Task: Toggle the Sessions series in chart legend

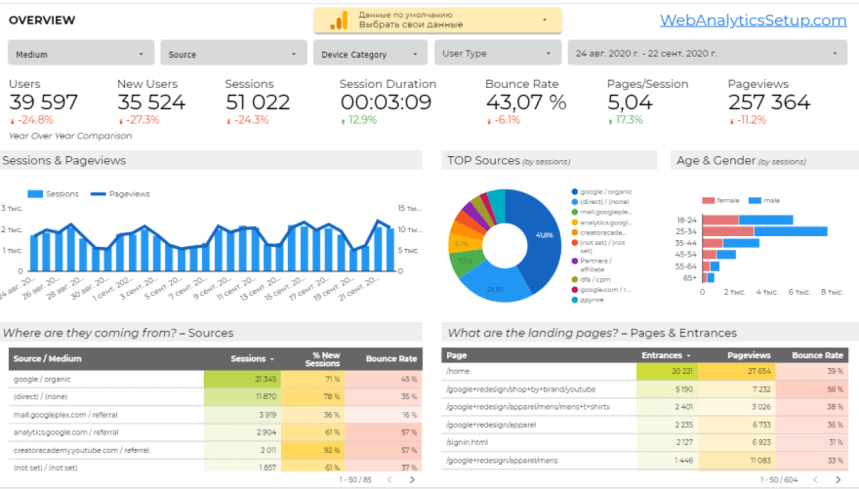Action: pos(53,194)
